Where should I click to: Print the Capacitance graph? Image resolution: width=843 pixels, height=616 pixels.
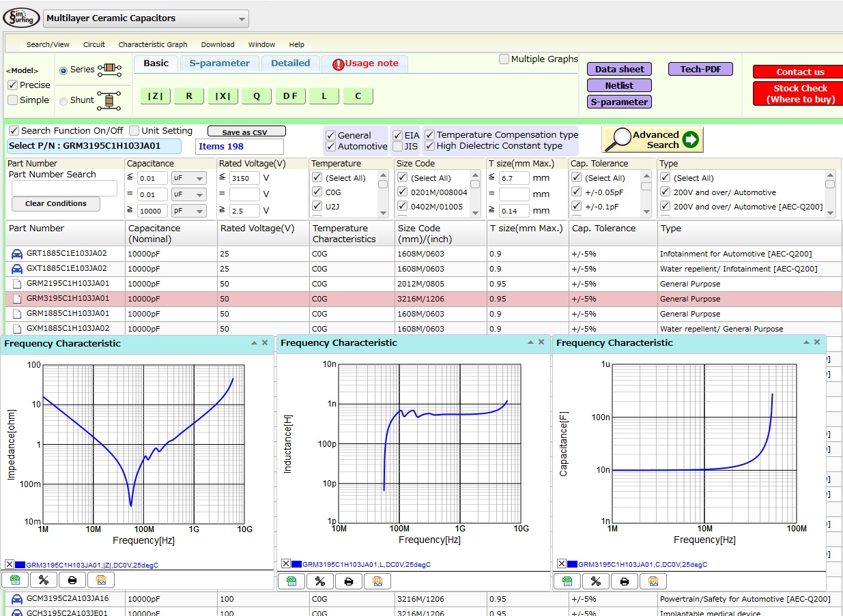click(x=625, y=581)
